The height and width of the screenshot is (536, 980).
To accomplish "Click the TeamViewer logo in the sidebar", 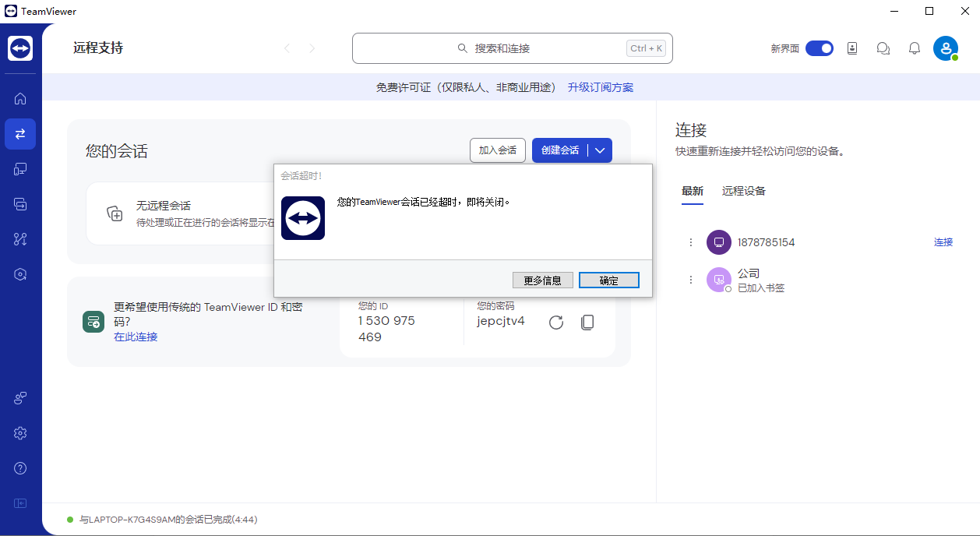I will tap(20, 48).
